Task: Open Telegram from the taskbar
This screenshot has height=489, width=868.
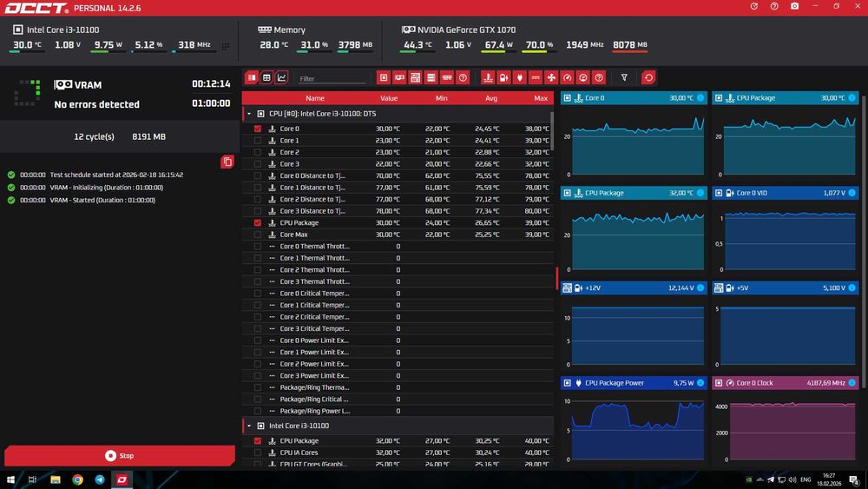Action: coord(100,479)
